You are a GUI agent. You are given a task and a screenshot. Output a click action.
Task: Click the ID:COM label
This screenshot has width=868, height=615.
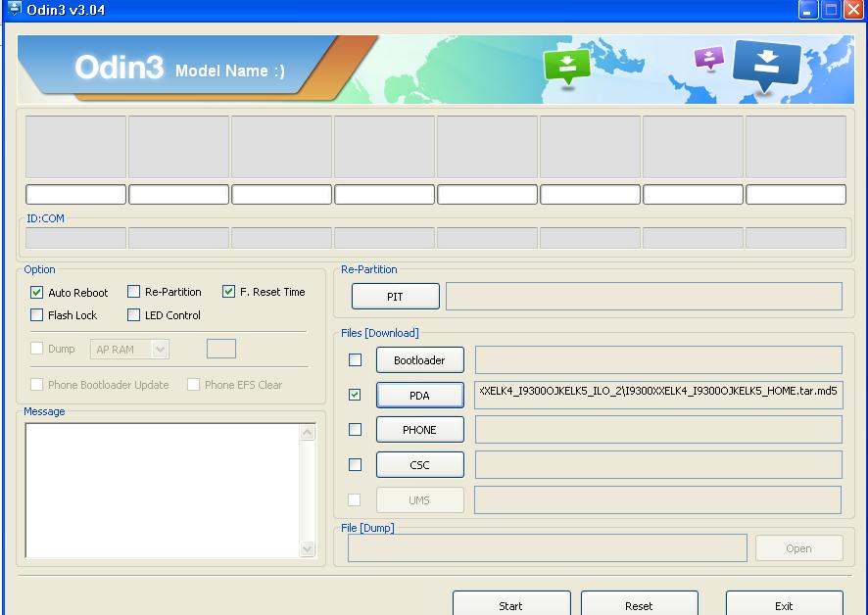click(x=45, y=218)
